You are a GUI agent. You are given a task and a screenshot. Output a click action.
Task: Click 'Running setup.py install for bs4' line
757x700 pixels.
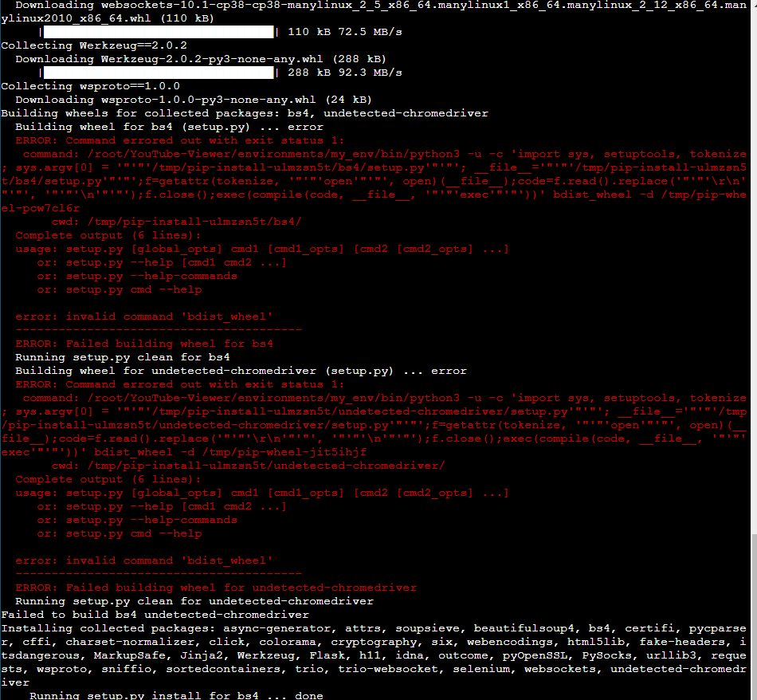point(176,695)
